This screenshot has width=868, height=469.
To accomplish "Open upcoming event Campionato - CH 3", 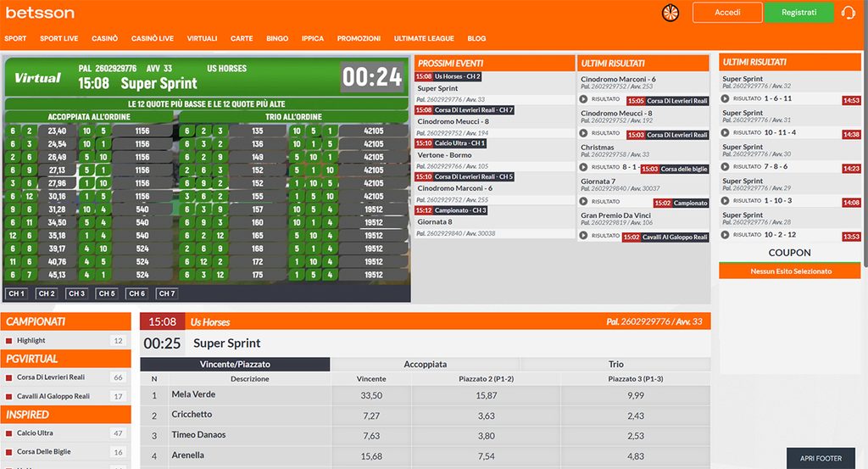I will pyautogui.click(x=452, y=210).
